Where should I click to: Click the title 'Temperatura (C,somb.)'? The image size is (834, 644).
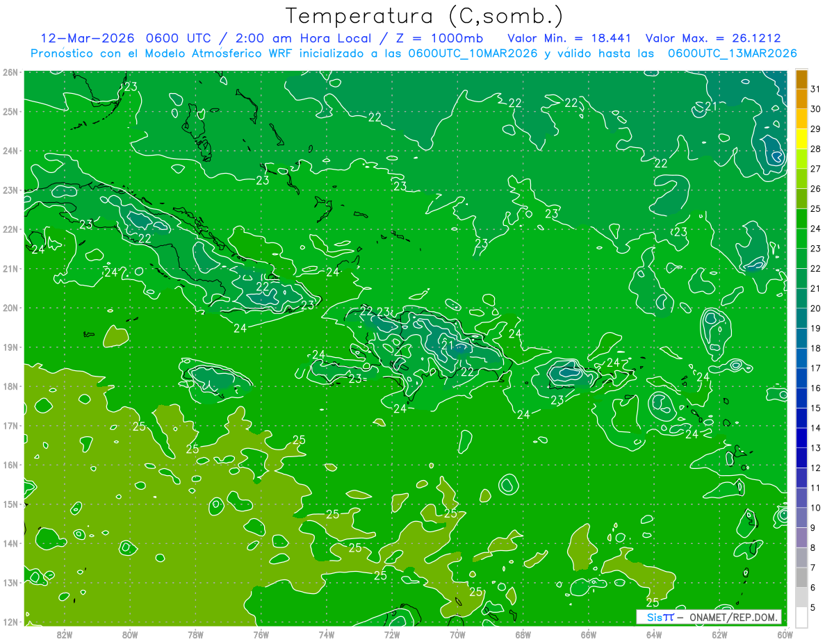pyautogui.click(x=425, y=17)
